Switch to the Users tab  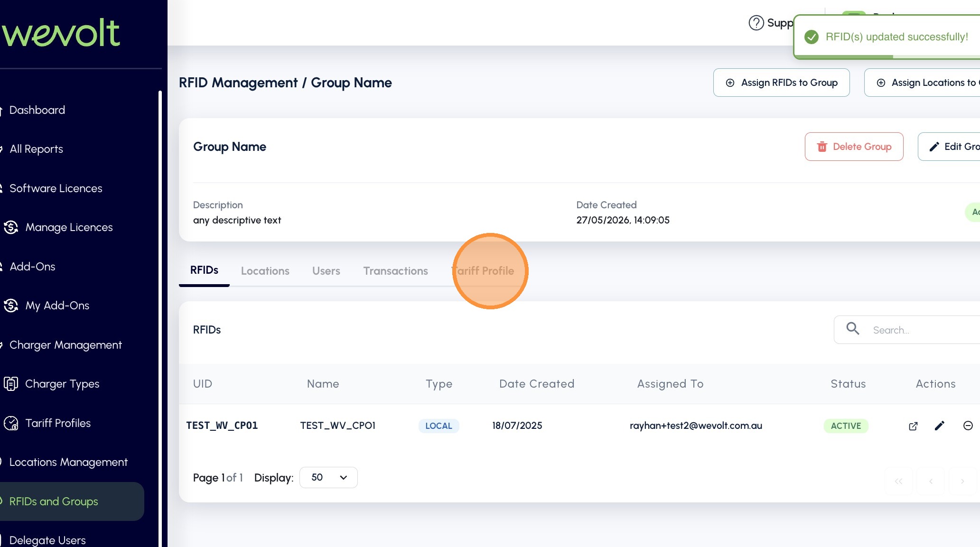point(326,271)
